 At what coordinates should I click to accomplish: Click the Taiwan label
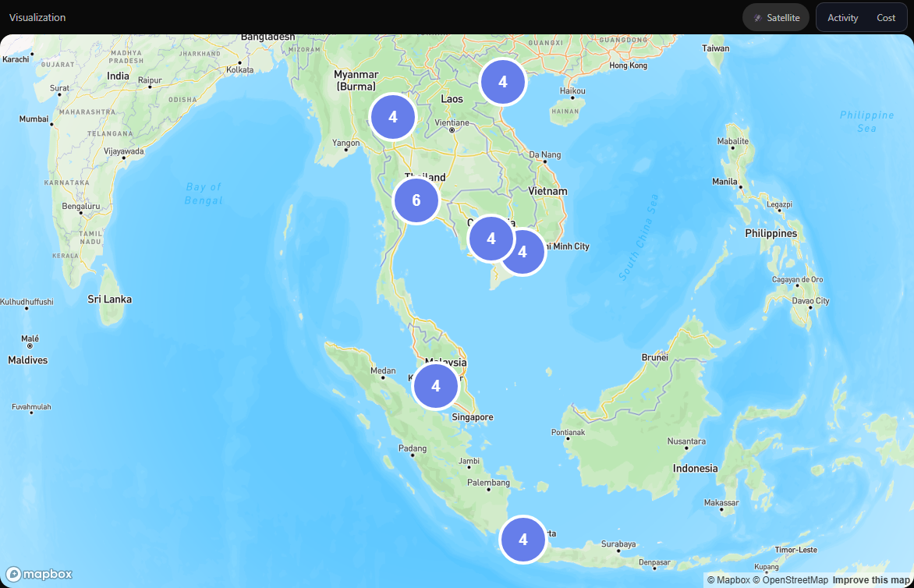(715, 48)
